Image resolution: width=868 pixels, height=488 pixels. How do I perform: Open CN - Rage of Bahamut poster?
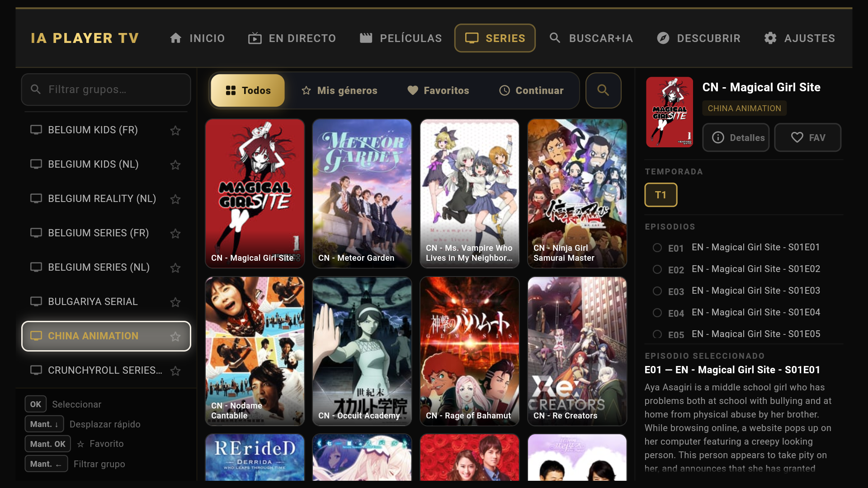tap(470, 351)
